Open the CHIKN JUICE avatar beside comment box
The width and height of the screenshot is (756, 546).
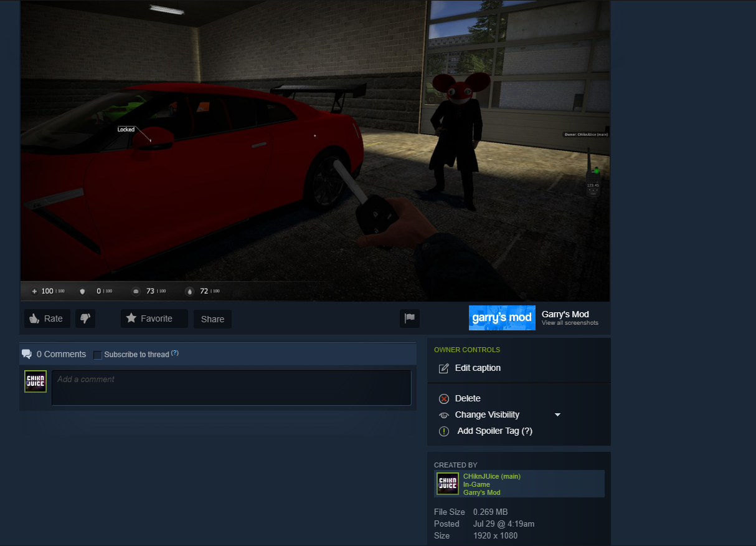pyautogui.click(x=35, y=381)
